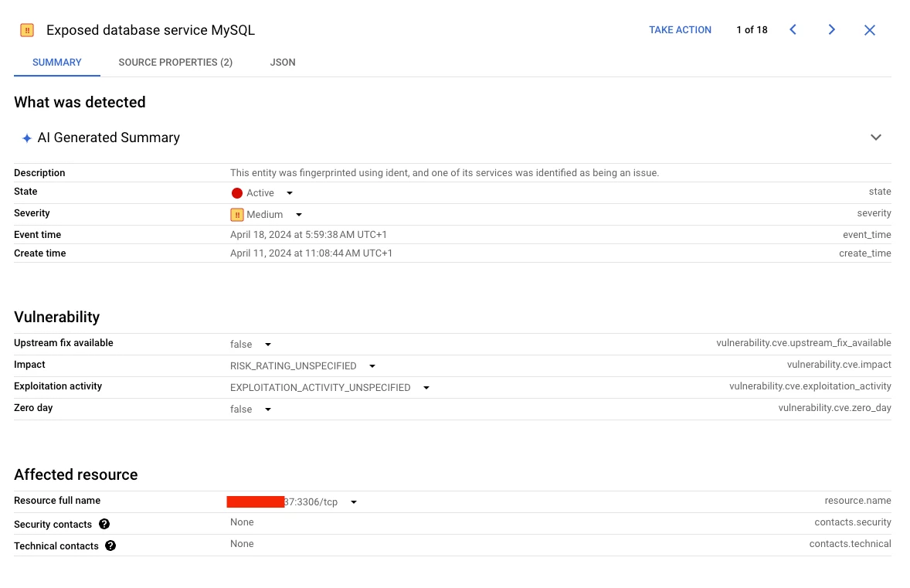This screenshot has height=588, width=910.
Task: Close the finding details panel
Action: [869, 30]
